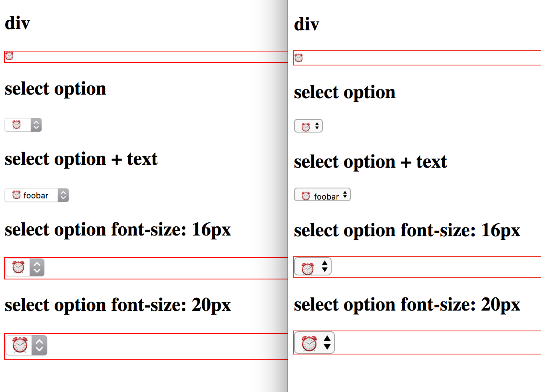541x392 pixels.
Task: Open the left pane foobar select dropdown
Action: point(37,195)
